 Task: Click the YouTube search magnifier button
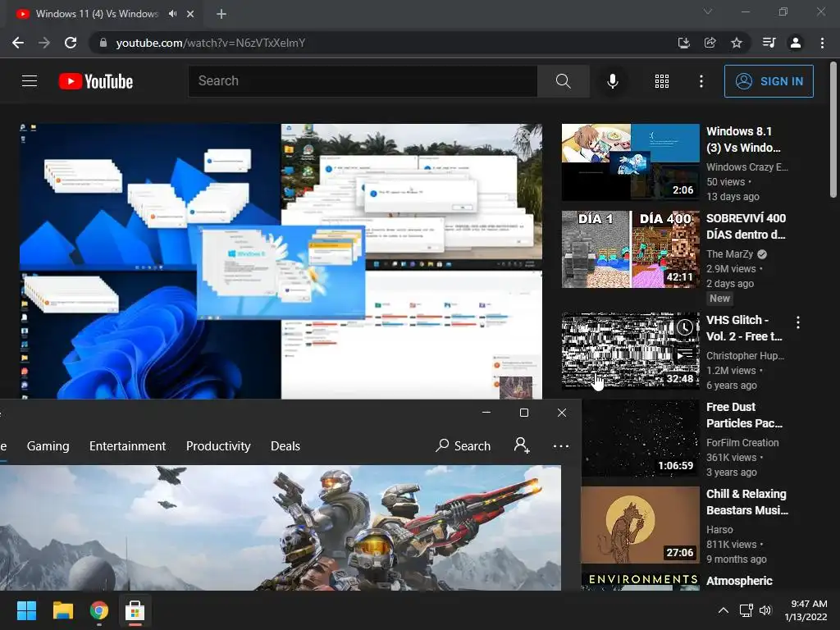(563, 81)
